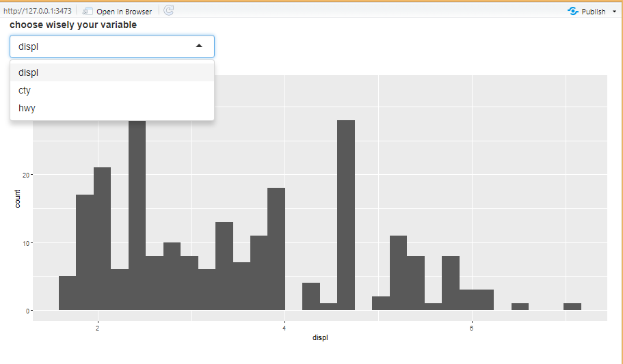The width and height of the screenshot is (623, 364).
Task: Click the variable select box showing displ
Action: (x=103, y=46)
